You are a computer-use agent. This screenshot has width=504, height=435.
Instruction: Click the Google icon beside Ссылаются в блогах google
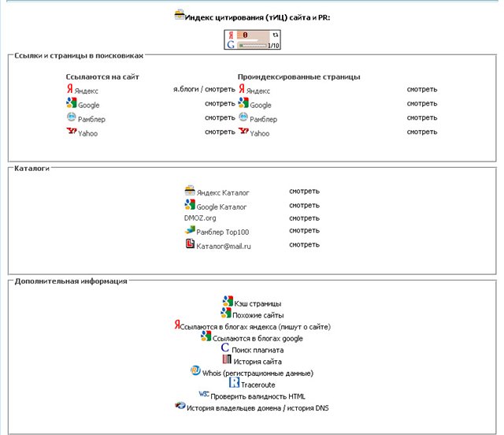coord(206,336)
